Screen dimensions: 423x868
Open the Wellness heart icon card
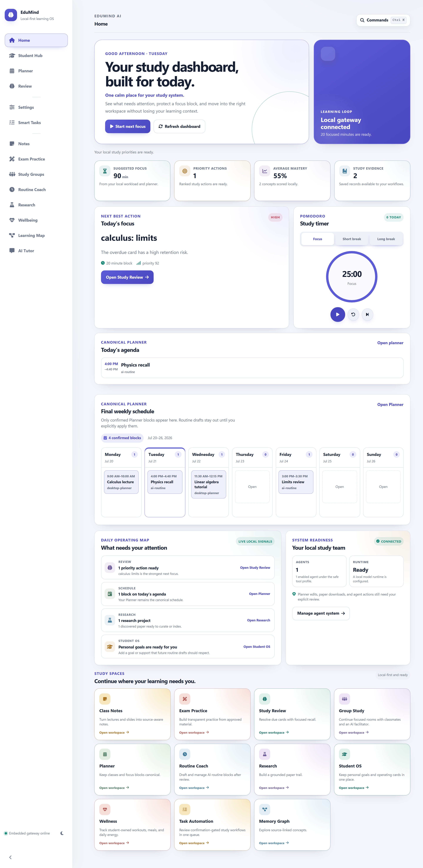105,809
